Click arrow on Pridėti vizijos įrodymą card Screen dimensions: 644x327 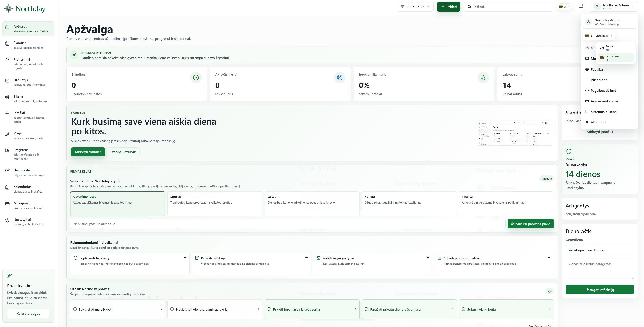point(427,257)
